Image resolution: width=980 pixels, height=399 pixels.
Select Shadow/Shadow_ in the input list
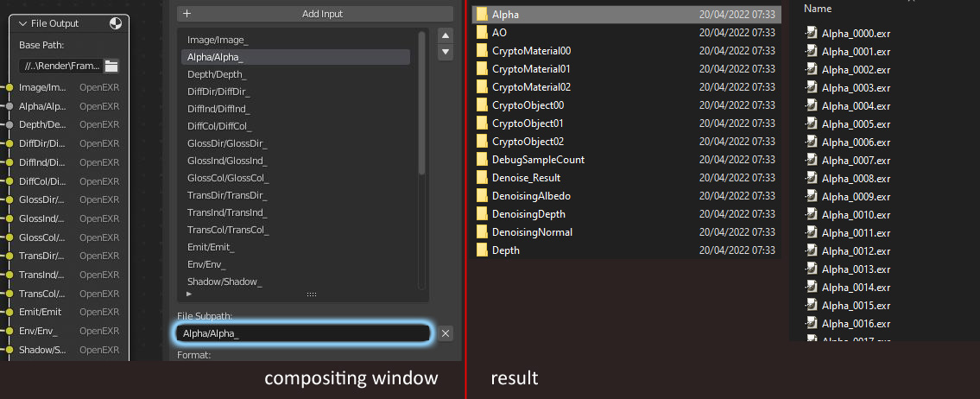[295, 282]
